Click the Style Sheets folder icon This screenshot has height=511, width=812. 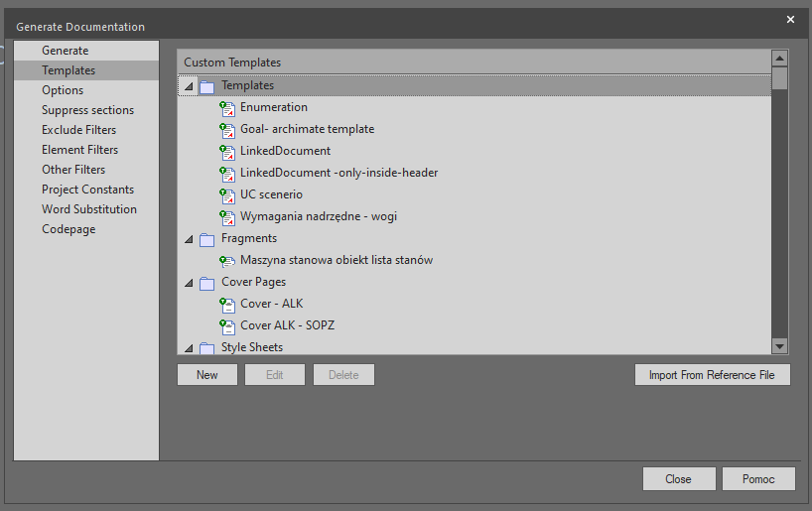[x=207, y=348]
